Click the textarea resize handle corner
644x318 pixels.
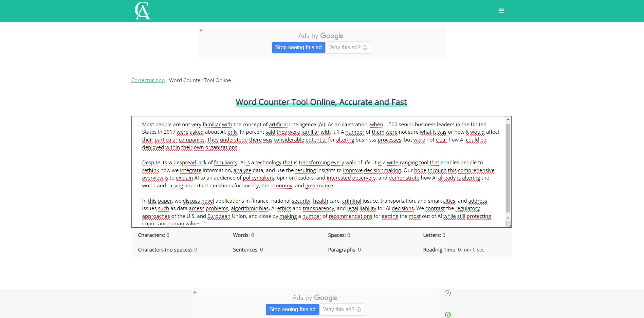tap(509, 225)
